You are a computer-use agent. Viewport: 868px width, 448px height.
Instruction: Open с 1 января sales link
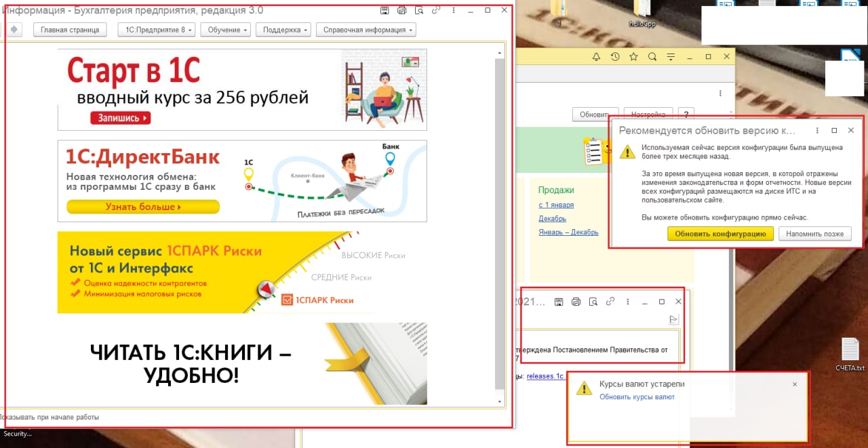pos(556,205)
